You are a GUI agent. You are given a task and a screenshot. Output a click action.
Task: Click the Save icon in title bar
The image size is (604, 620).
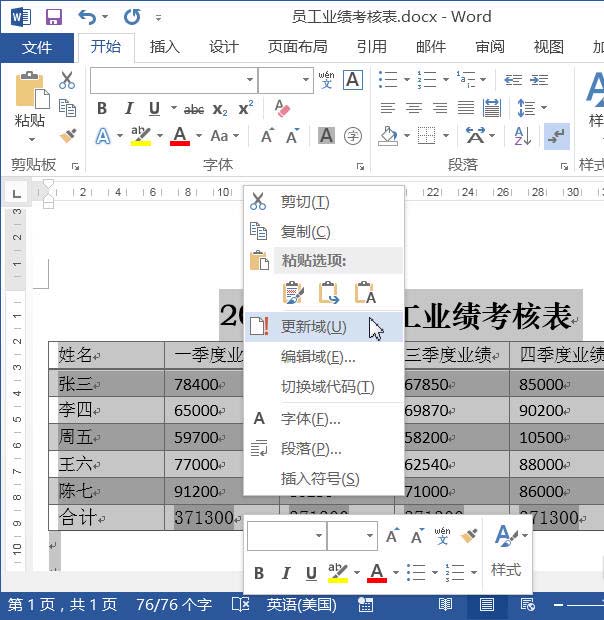pos(53,17)
